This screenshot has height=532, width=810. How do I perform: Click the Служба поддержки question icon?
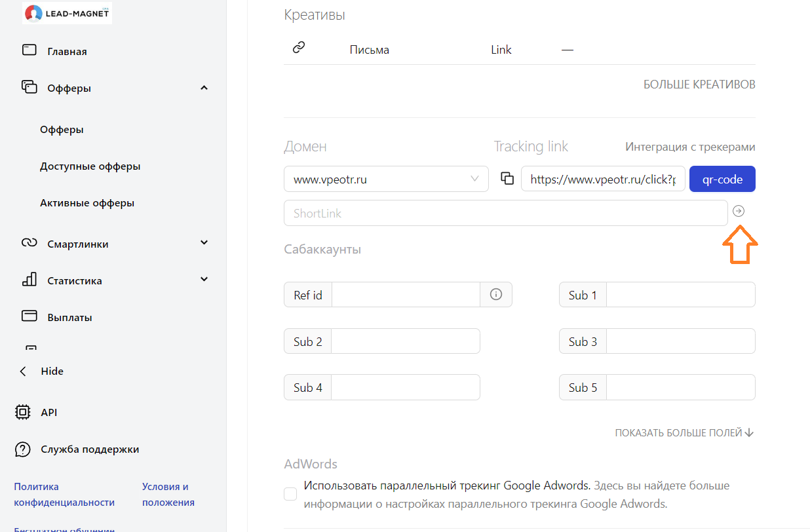(22, 449)
